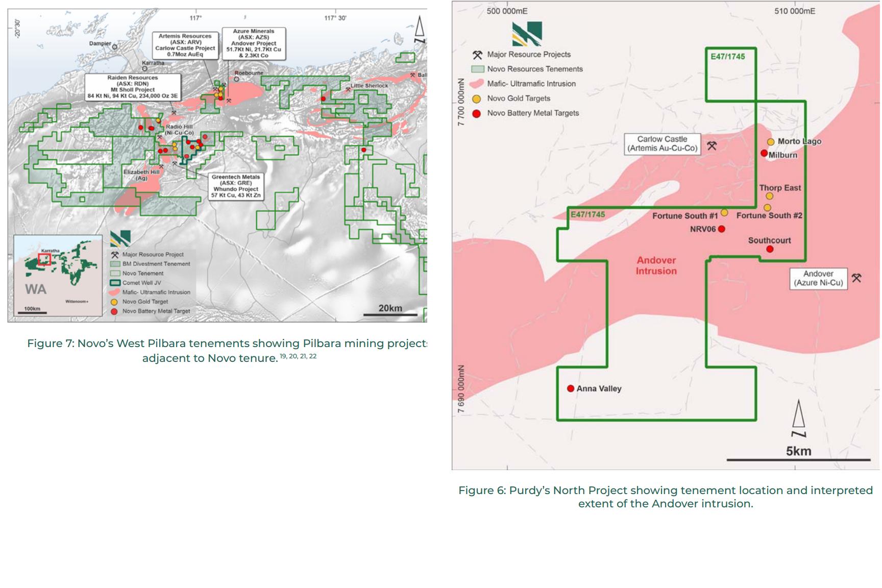This screenshot has height=588, width=882.
Task: Select the Anna Valley red target marker
Action: tap(571, 388)
